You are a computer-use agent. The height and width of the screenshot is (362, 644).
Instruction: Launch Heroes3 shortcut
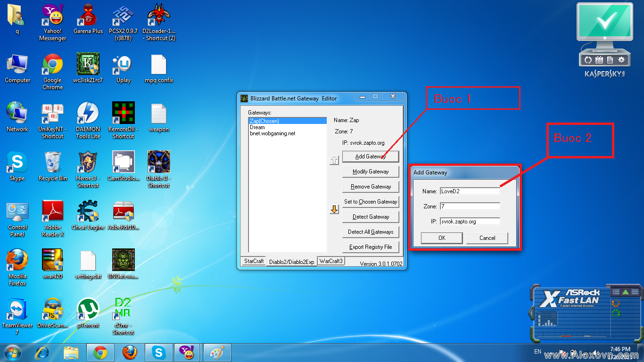click(88, 169)
